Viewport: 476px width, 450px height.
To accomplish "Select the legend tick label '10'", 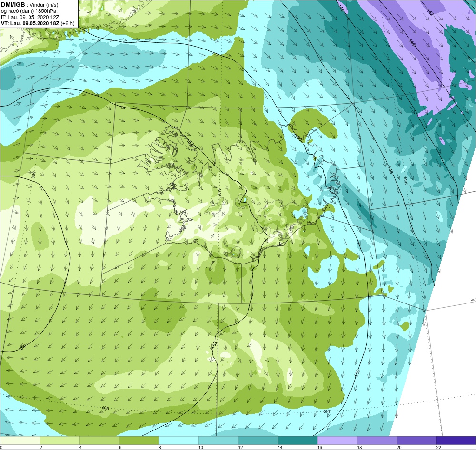I will point(201,447).
